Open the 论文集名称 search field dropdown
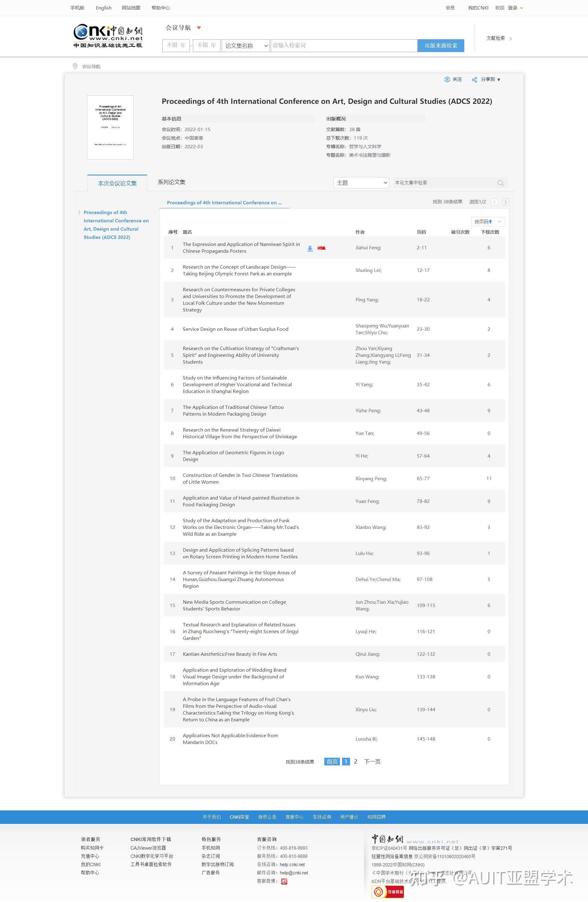The height and width of the screenshot is (902, 588). coord(246,45)
